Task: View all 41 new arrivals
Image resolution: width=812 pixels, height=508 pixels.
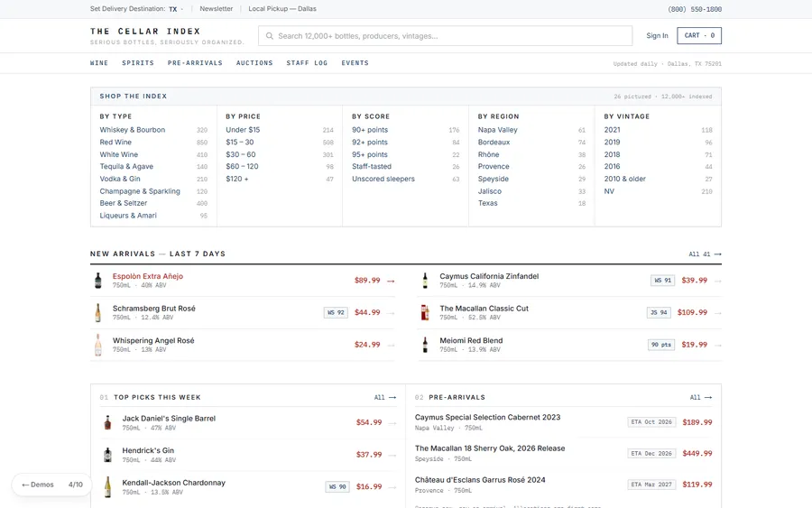Action: 705,254
